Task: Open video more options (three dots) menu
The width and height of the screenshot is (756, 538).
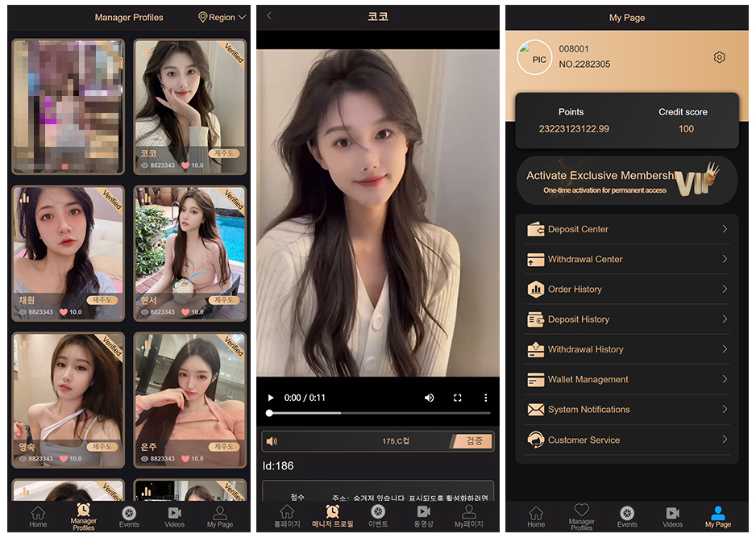Action: (x=485, y=398)
